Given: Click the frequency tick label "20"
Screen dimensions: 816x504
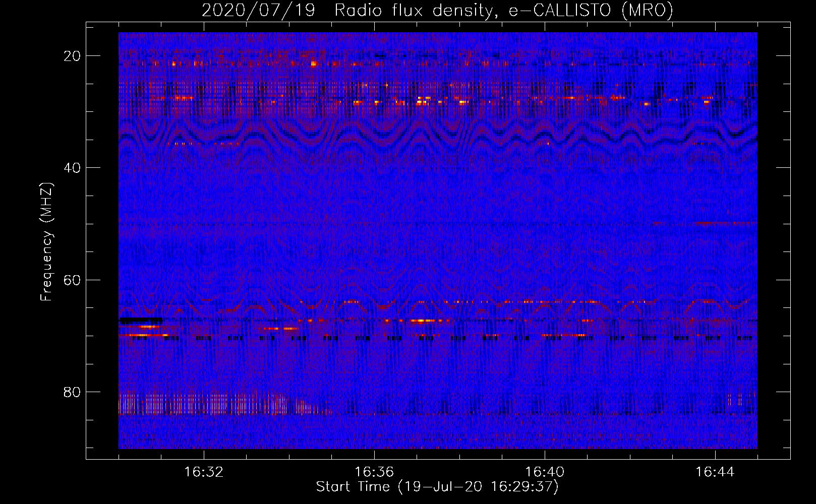Looking at the screenshot, I should coord(72,56).
